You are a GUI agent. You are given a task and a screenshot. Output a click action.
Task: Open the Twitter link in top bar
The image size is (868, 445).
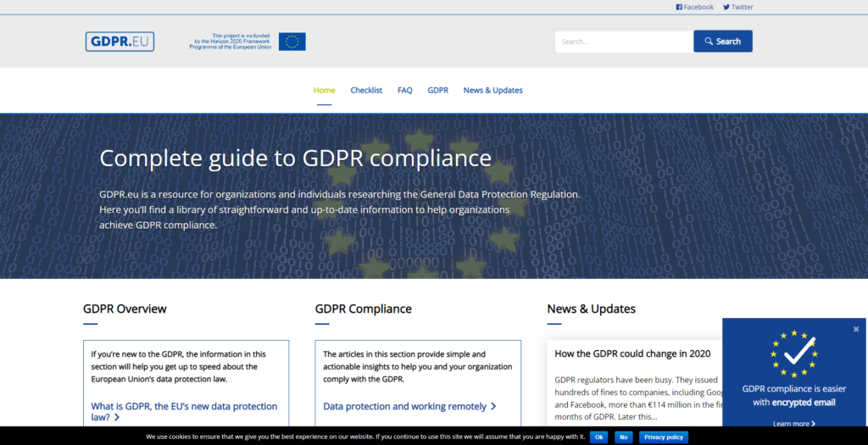click(x=738, y=7)
